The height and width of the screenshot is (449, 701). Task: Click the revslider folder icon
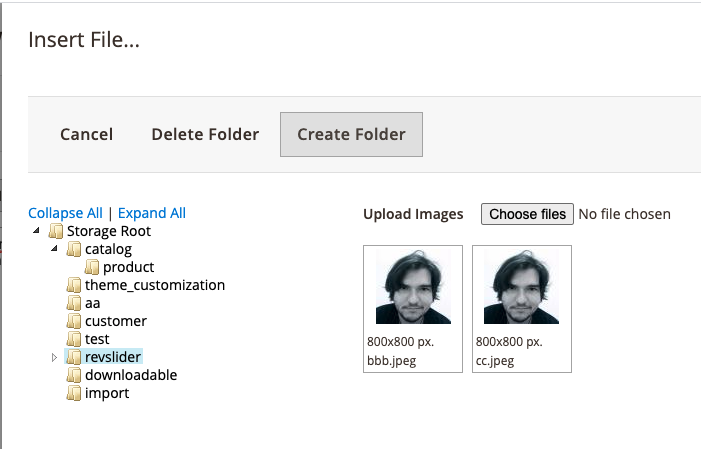click(x=74, y=357)
